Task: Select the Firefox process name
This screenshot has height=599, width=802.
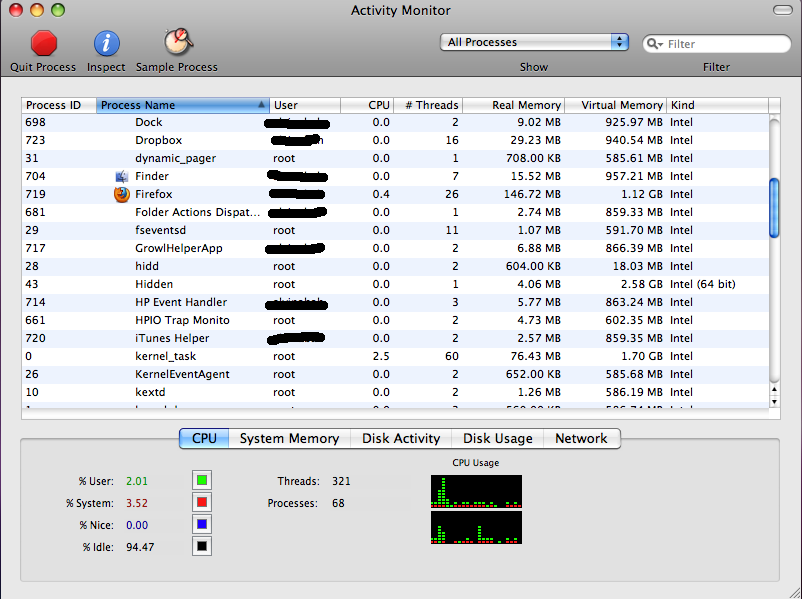Action: 153,194
